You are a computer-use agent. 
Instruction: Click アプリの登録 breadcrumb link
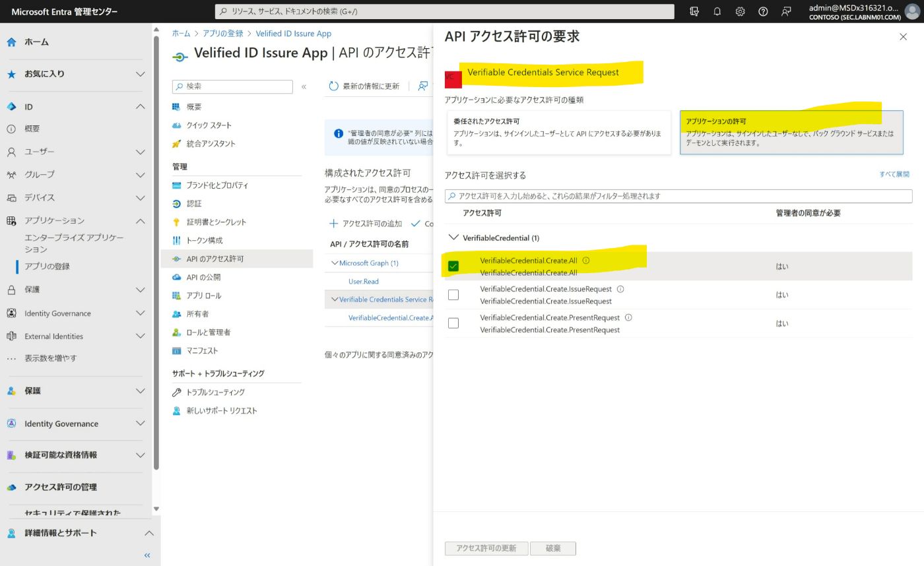pyautogui.click(x=222, y=34)
